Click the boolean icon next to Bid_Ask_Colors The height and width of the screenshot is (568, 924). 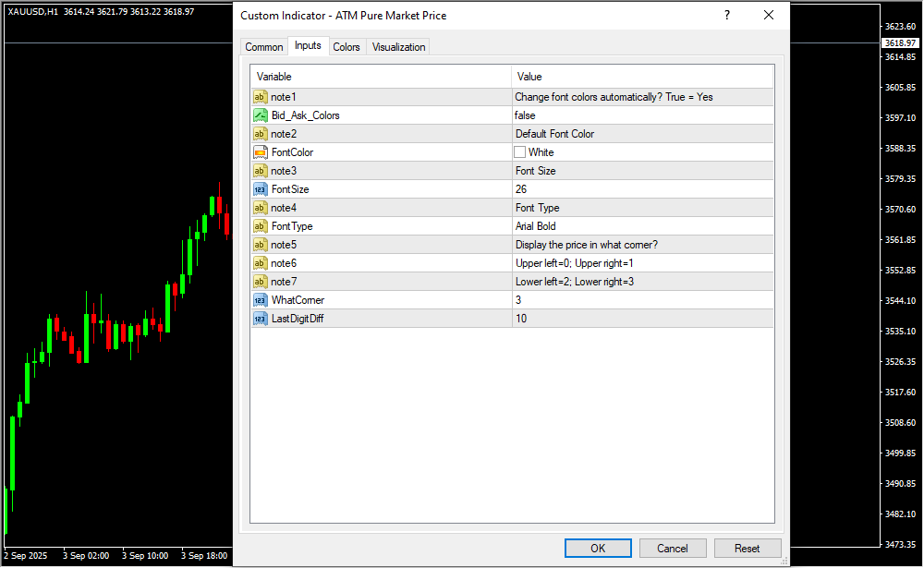coord(260,115)
